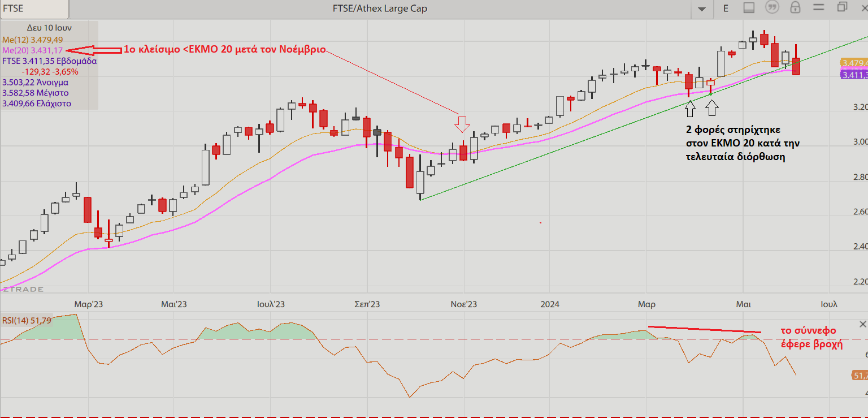Image resolution: width=868 pixels, height=418 pixels.
Task: Click the Μαρ'23 date axis label
Action: (x=89, y=304)
